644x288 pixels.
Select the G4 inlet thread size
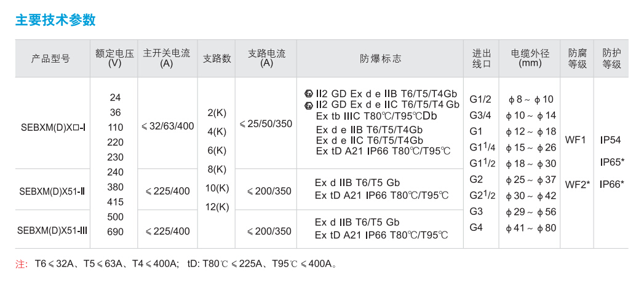476,228
